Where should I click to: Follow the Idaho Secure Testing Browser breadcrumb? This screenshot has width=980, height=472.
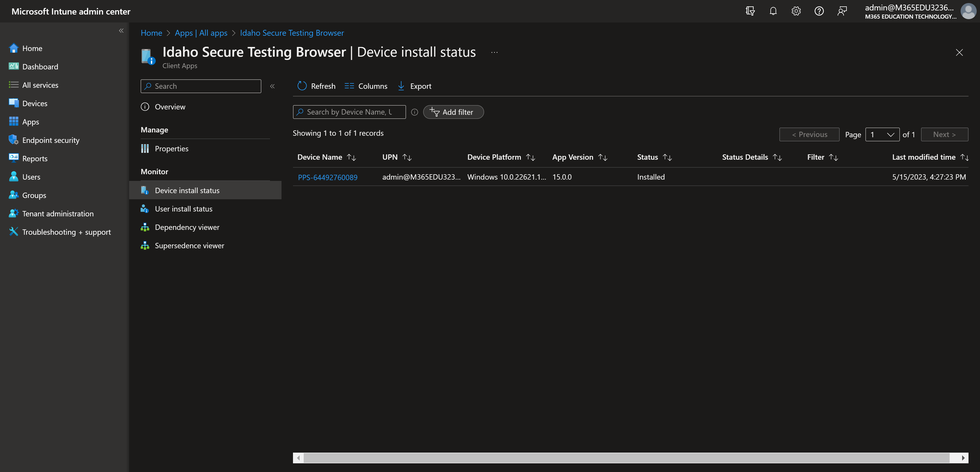point(292,33)
